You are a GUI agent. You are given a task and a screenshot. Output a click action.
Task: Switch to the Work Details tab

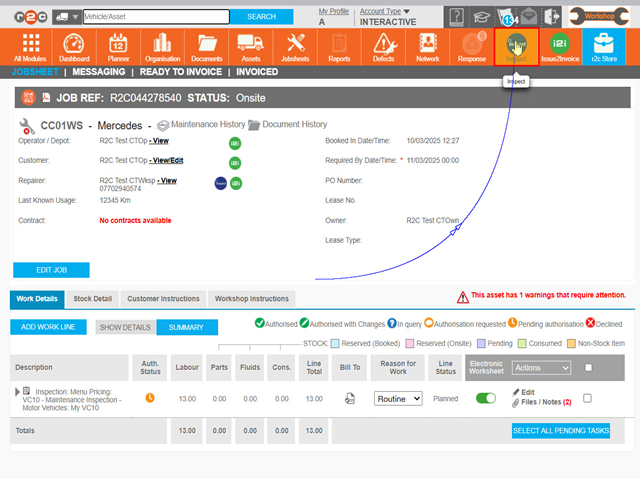37,299
